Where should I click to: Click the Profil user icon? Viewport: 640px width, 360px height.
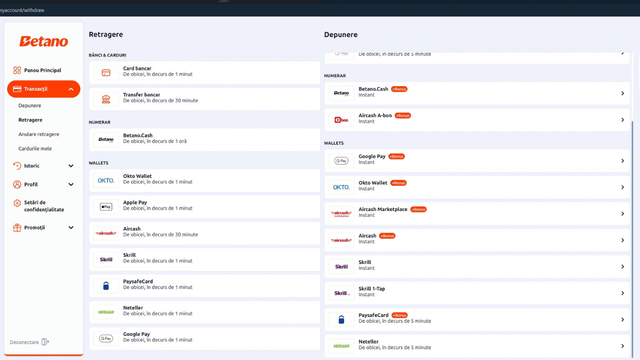point(17,184)
